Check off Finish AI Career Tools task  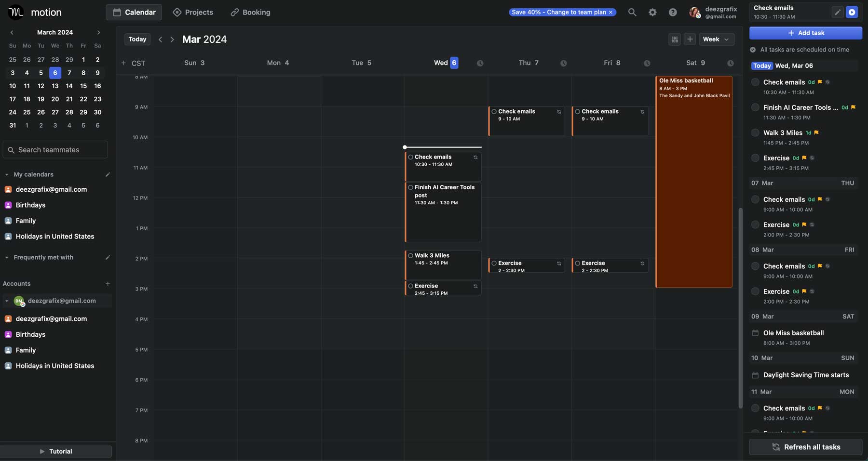pyautogui.click(x=755, y=107)
